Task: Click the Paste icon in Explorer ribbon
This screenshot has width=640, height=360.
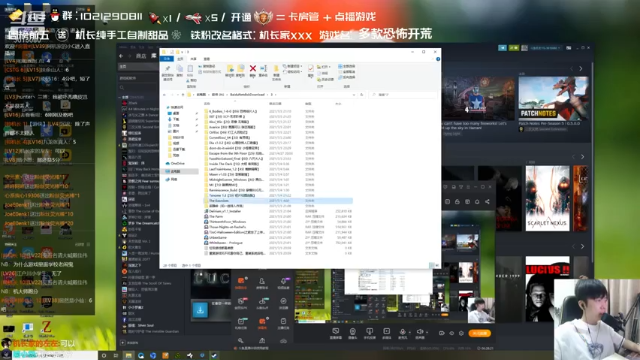Action: (x=190, y=69)
